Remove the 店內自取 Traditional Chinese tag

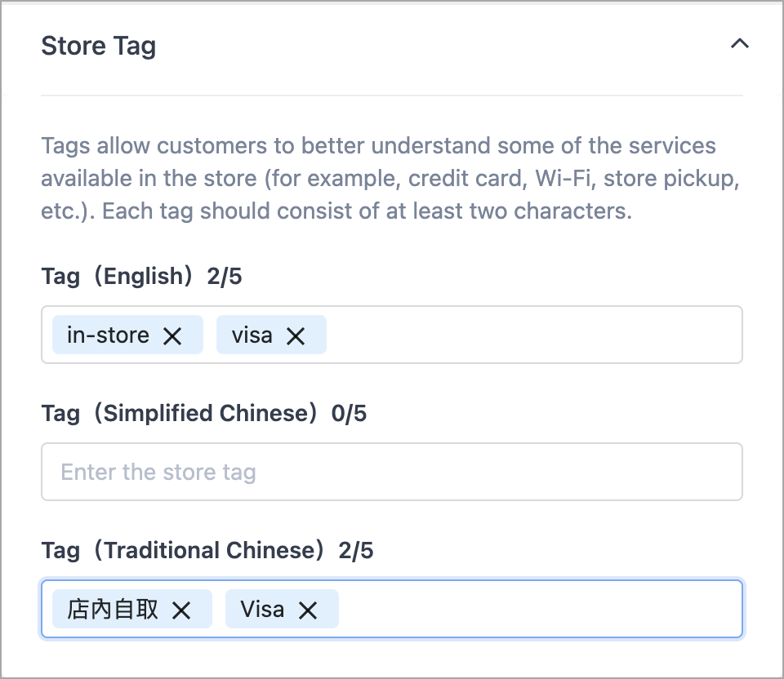[181, 610]
